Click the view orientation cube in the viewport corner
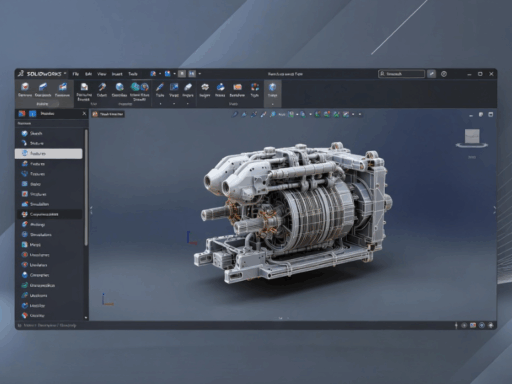Screen dimensions: 512x384 [x=472, y=136]
